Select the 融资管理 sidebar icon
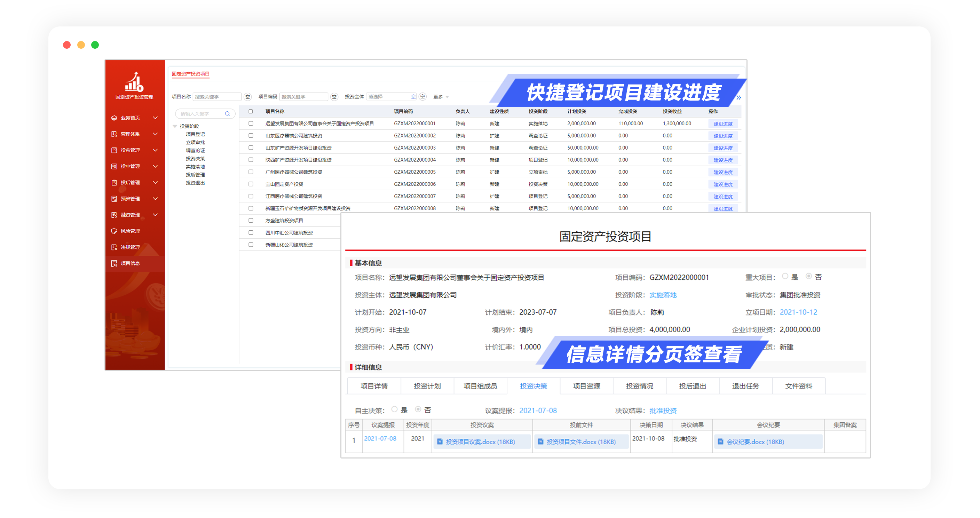Image resolution: width=980 pixels, height=518 pixels. (114, 215)
